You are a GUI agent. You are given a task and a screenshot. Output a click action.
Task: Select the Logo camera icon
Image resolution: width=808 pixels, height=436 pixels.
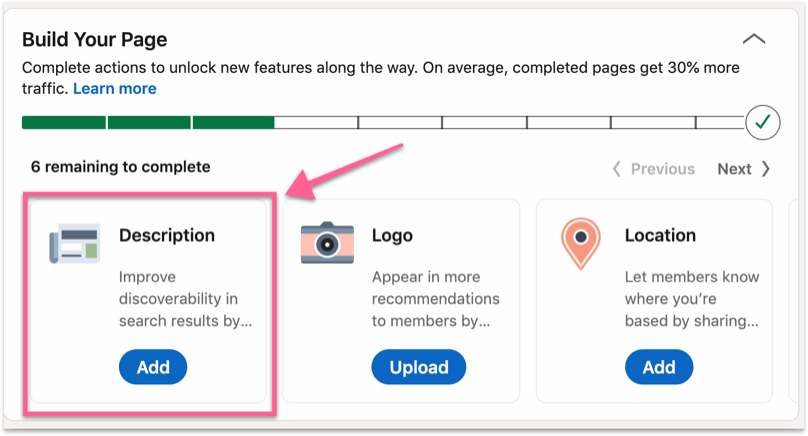tap(327, 243)
